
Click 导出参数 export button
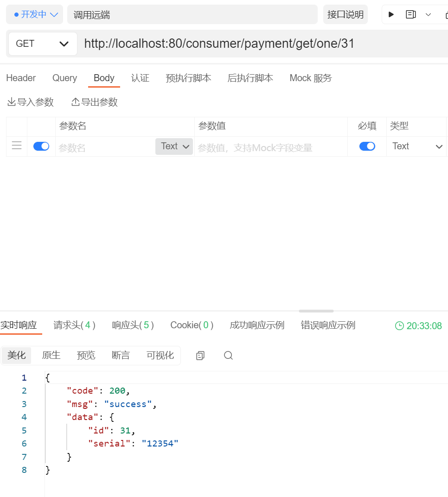point(95,102)
